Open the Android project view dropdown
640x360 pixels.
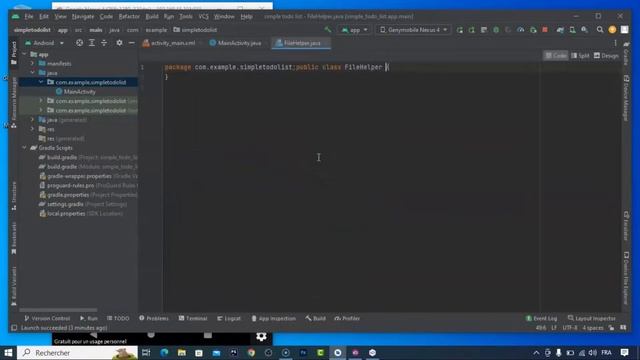tap(44, 43)
